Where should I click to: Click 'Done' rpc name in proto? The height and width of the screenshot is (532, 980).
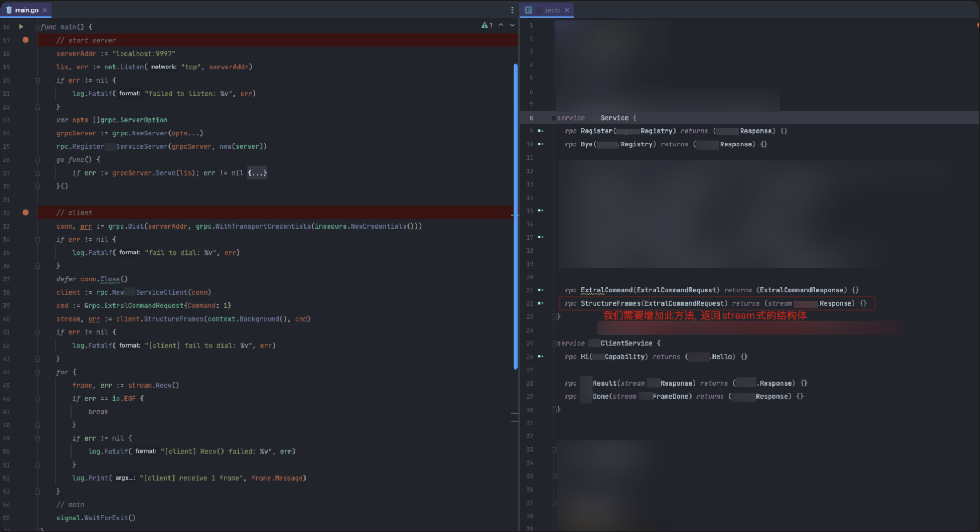coord(601,397)
